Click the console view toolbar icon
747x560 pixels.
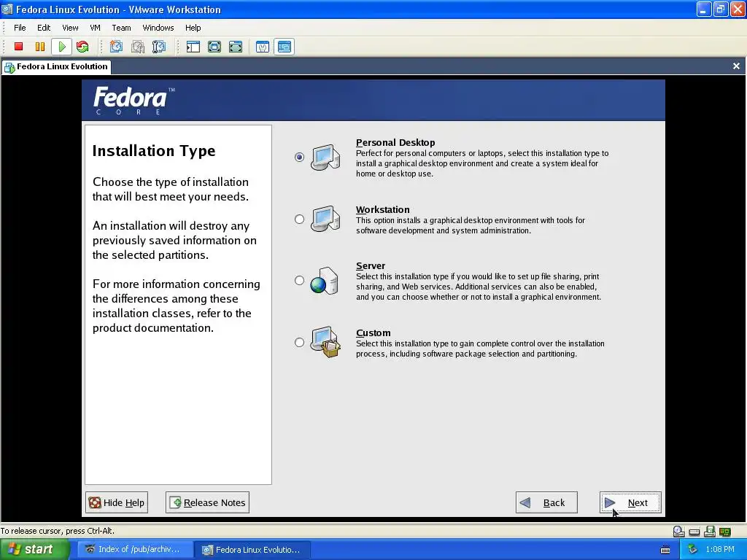point(284,47)
